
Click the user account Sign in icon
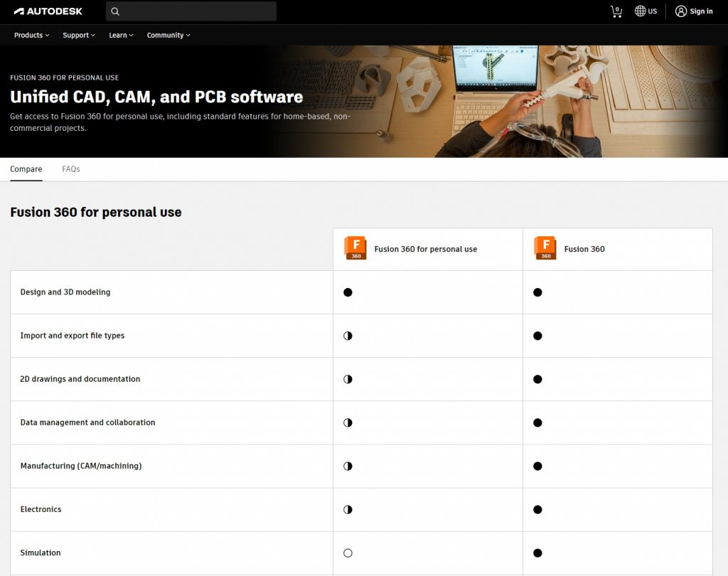click(x=681, y=11)
